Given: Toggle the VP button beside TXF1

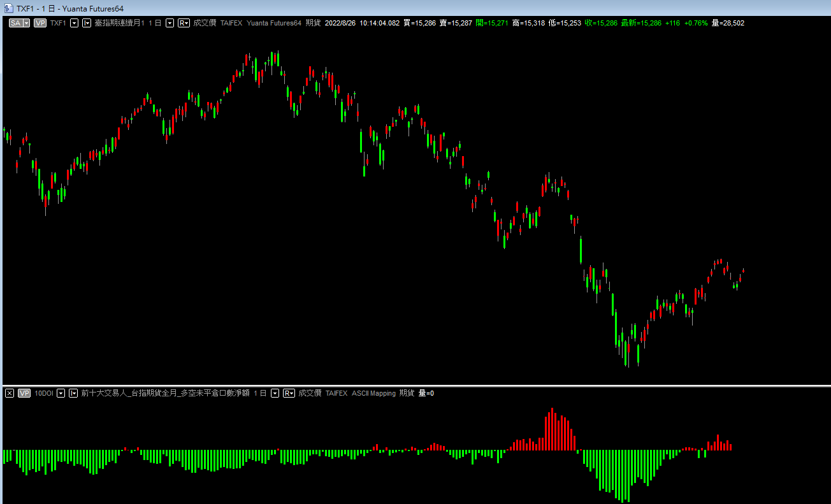Looking at the screenshot, I should pos(40,23).
